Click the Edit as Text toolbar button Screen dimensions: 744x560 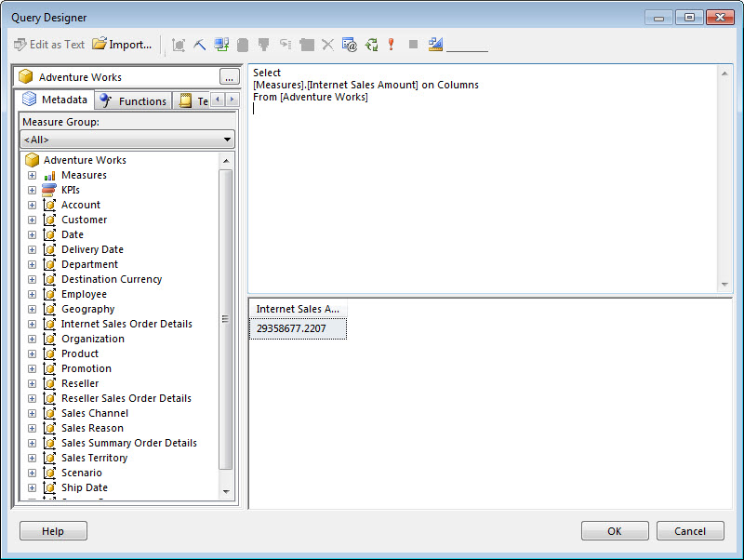coord(49,44)
